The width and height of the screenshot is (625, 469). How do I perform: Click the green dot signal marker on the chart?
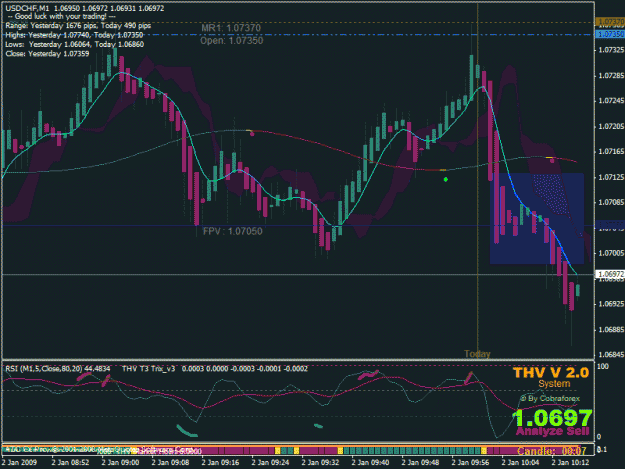pos(446,180)
